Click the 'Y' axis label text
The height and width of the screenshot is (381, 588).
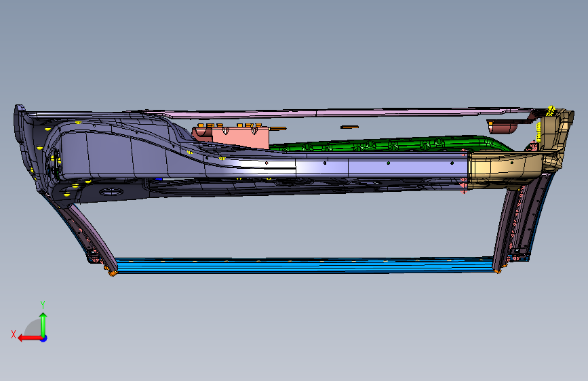tap(43, 304)
